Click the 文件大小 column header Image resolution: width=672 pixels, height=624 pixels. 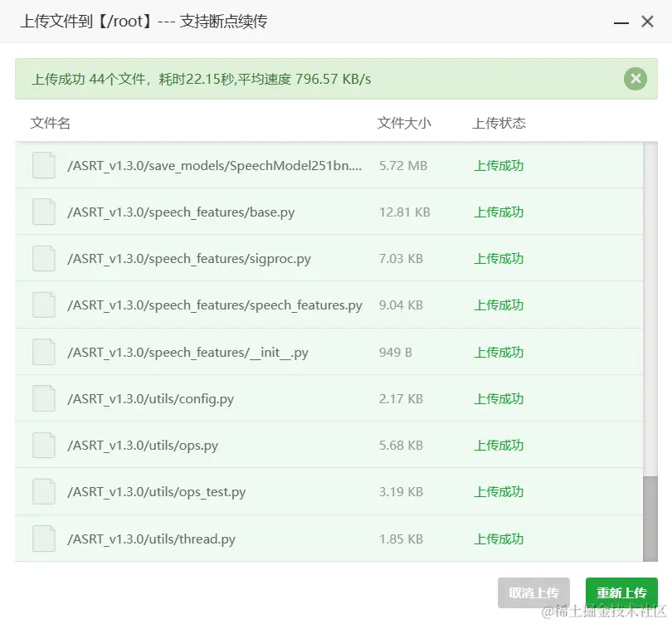tap(404, 124)
